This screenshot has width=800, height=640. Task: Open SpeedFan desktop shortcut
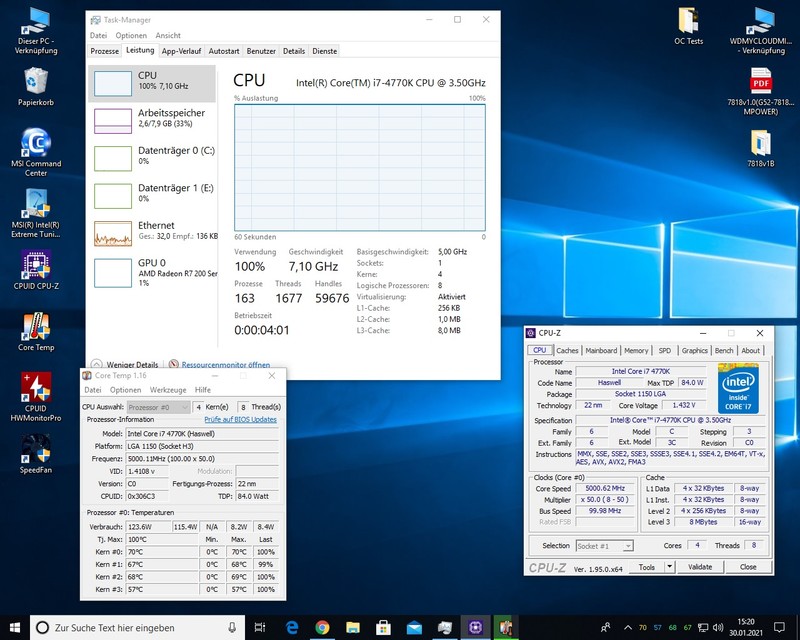pos(36,454)
